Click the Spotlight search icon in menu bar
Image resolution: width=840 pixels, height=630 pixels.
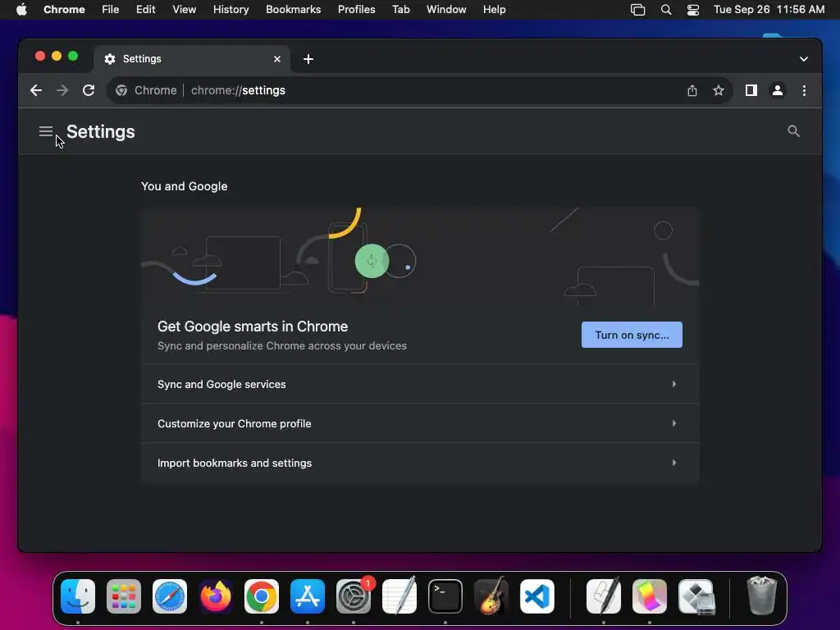(666, 10)
